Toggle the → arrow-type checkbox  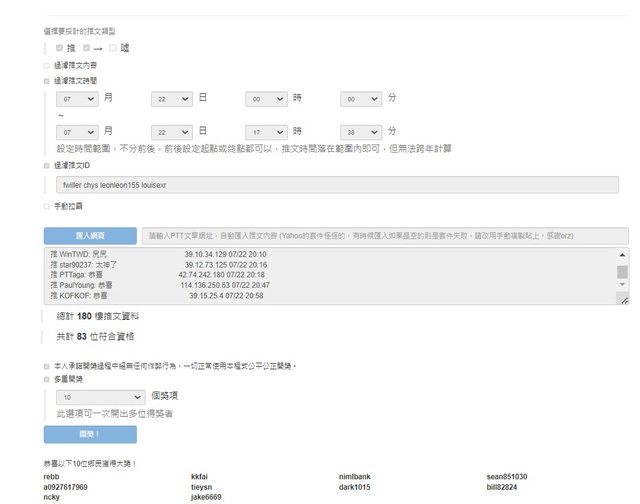[x=87, y=47]
